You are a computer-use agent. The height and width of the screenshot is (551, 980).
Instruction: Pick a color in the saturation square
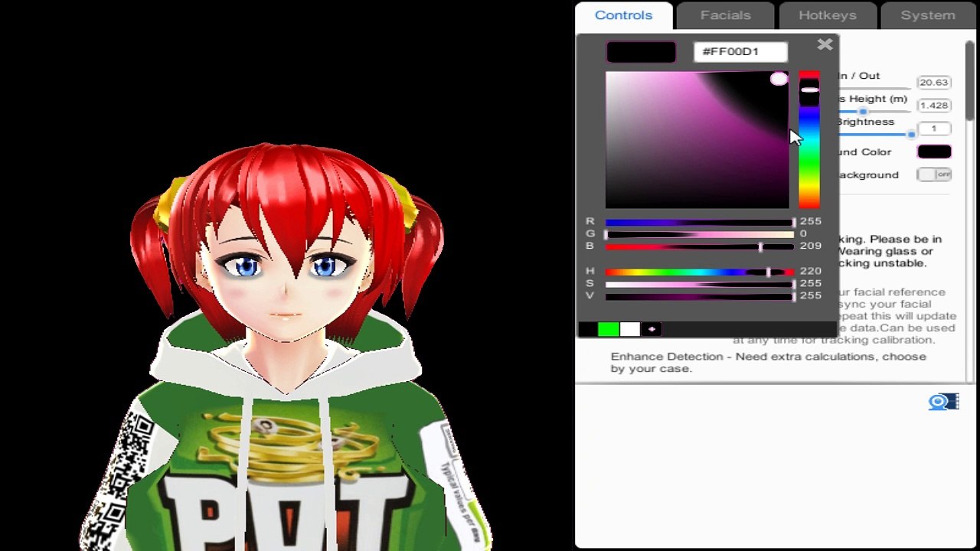[697, 139]
